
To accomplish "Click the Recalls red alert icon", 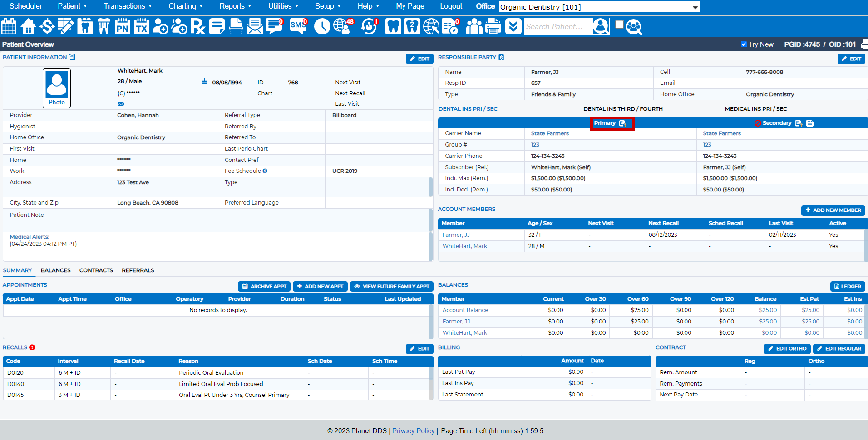I will [x=32, y=347].
